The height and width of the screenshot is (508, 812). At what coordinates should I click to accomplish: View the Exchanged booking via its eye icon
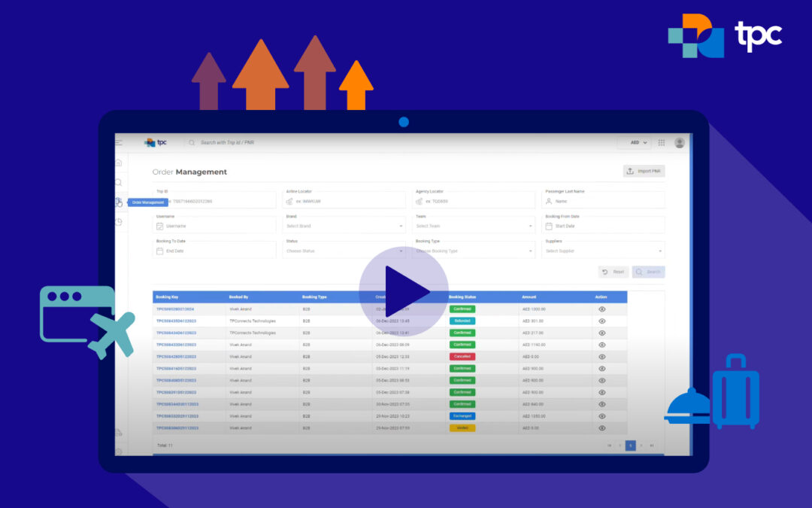click(601, 416)
